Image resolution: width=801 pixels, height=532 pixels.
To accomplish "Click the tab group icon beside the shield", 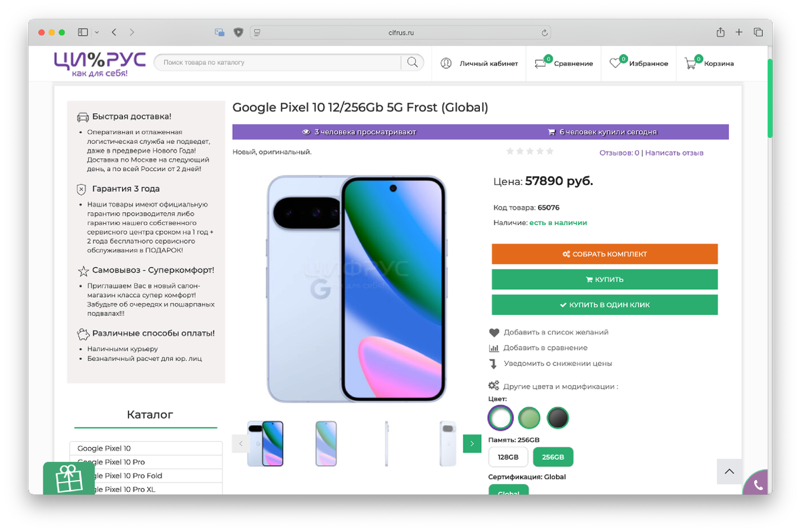I will (219, 32).
